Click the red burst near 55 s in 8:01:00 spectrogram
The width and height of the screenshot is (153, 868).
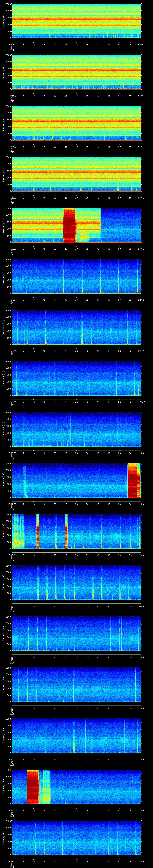(134, 480)
